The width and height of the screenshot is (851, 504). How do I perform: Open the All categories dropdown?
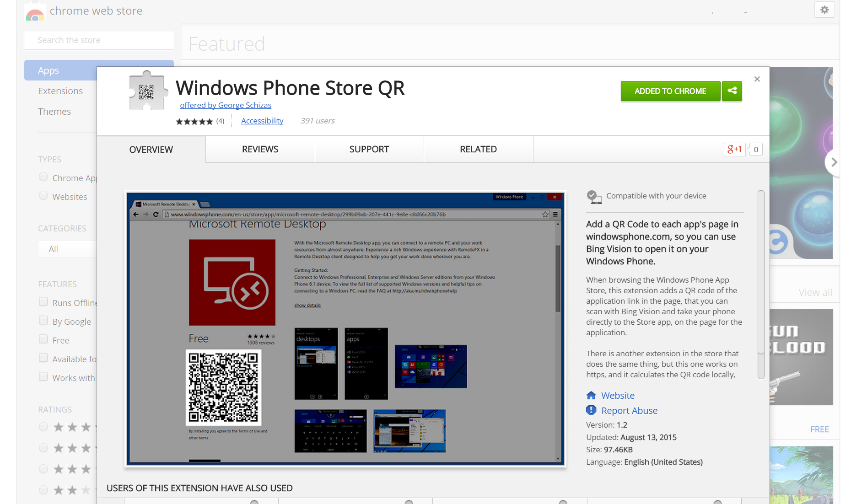click(x=68, y=249)
